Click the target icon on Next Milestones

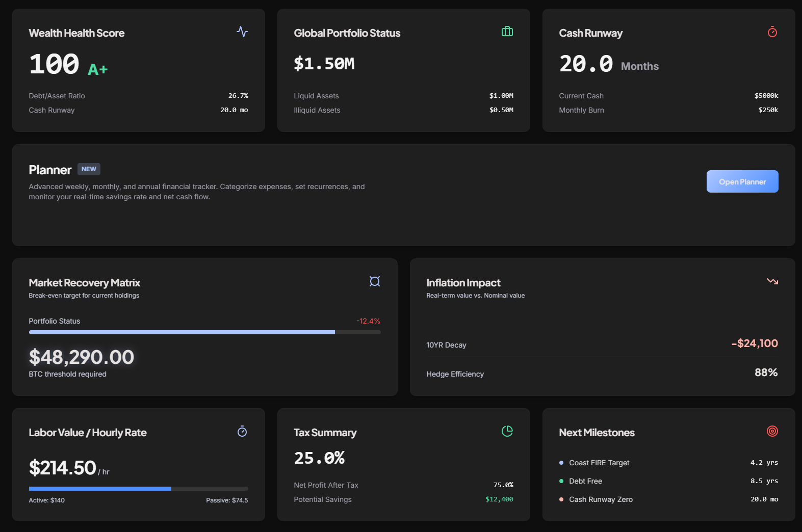pos(772,431)
